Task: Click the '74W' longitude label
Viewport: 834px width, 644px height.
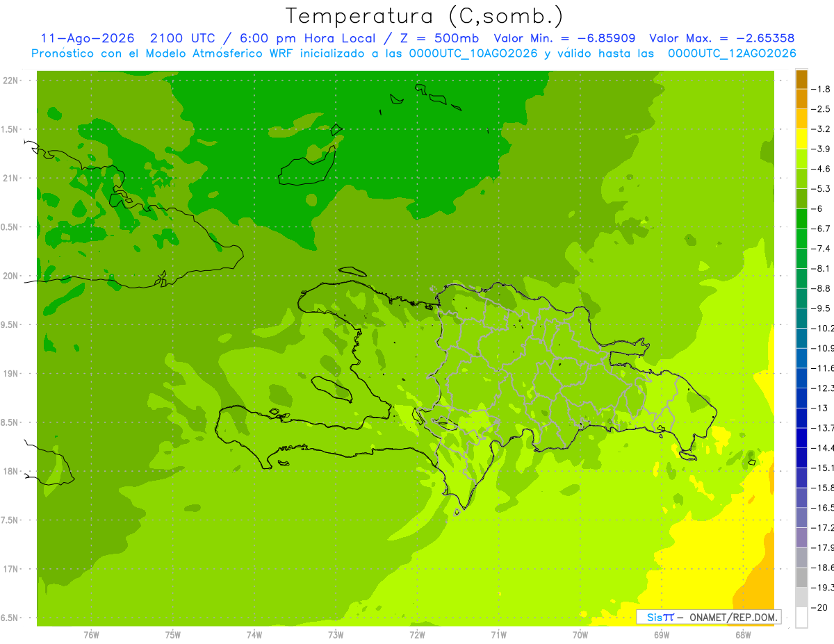Action: 254,634
